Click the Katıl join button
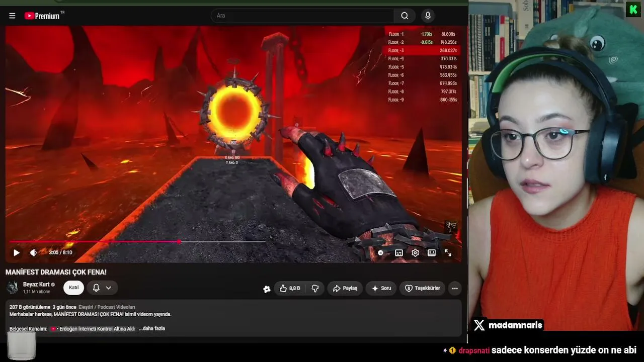644x362 pixels. (73, 288)
